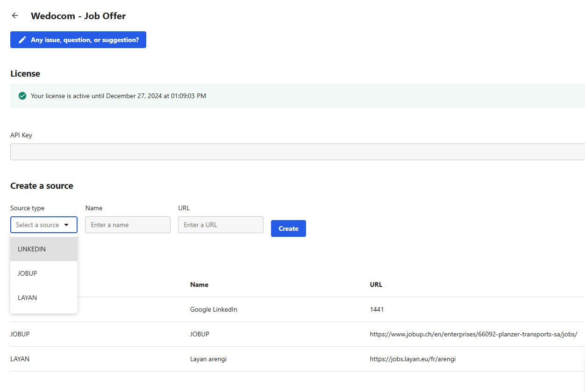Click the Name column header
This screenshot has height=392, width=585.
(x=199, y=285)
